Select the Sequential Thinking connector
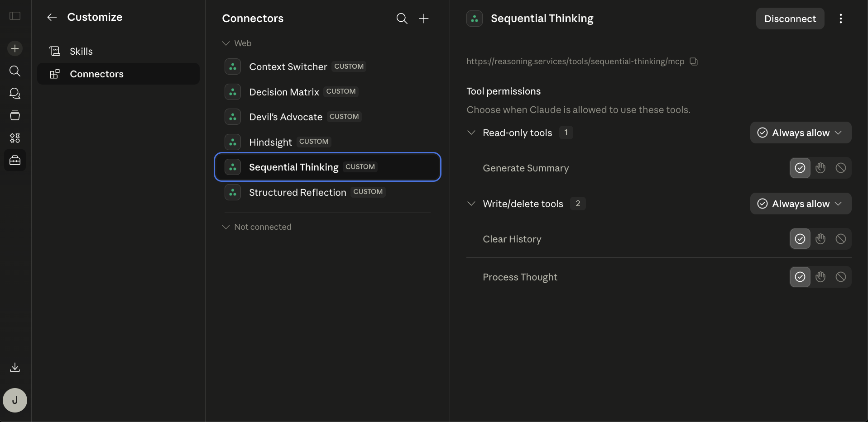The height and width of the screenshot is (422, 868). coord(327,167)
